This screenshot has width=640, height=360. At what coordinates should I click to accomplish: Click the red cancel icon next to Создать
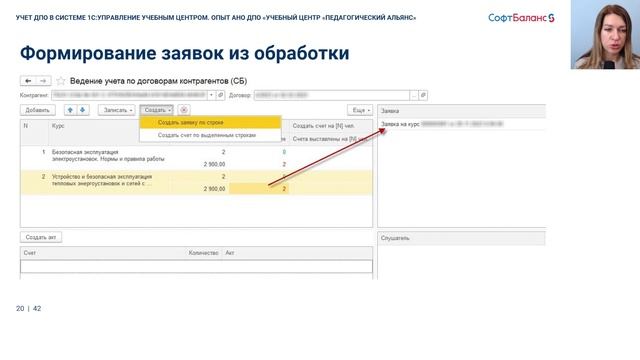(184, 110)
